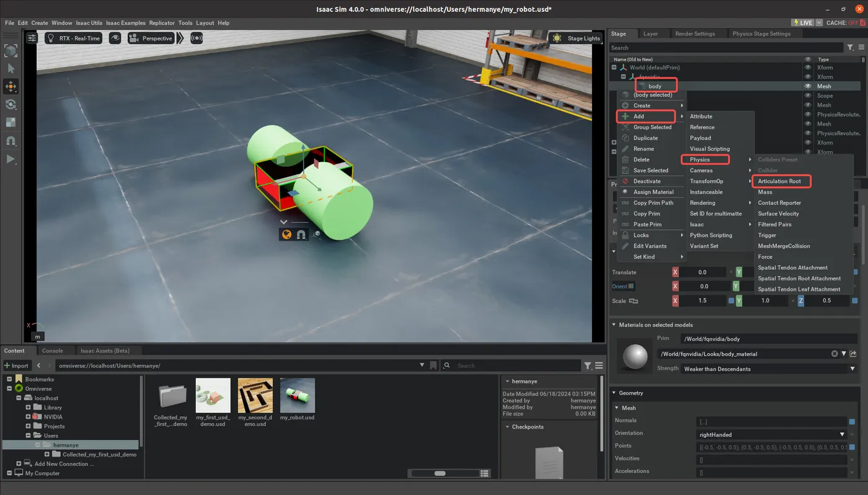This screenshot has width=868, height=495.
Task: Toggle visibility eye on first PhysicsRevolute row
Action: click(x=807, y=114)
